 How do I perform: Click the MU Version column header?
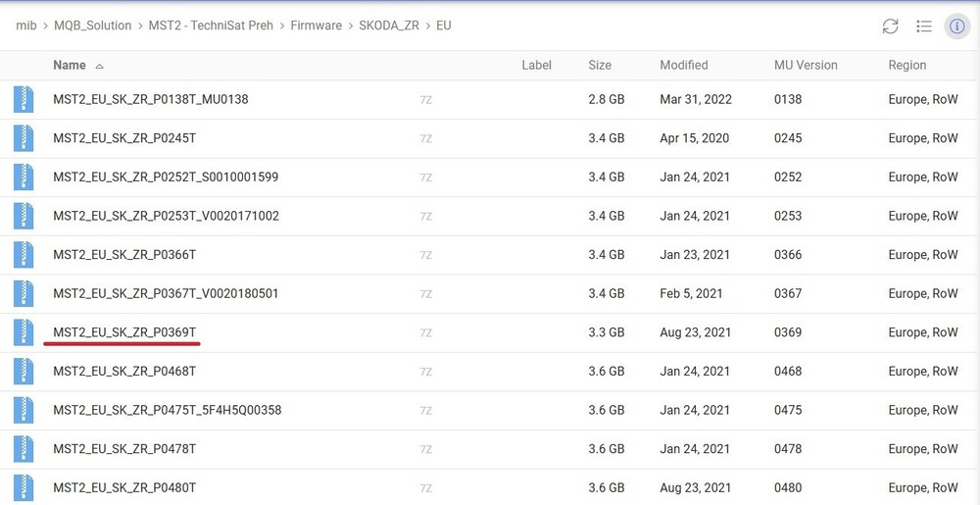point(806,66)
